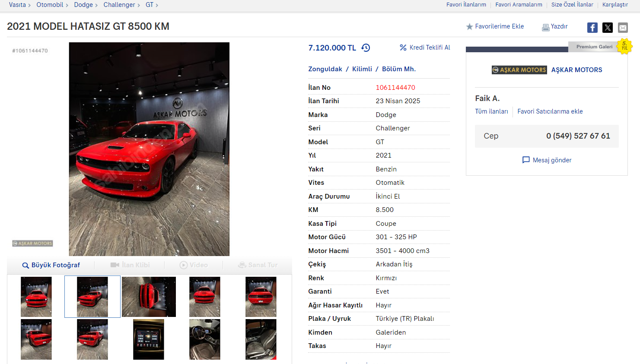Click the Plaka value Türkiye (TR) Plakalı
640x364 pixels.
coord(405,319)
